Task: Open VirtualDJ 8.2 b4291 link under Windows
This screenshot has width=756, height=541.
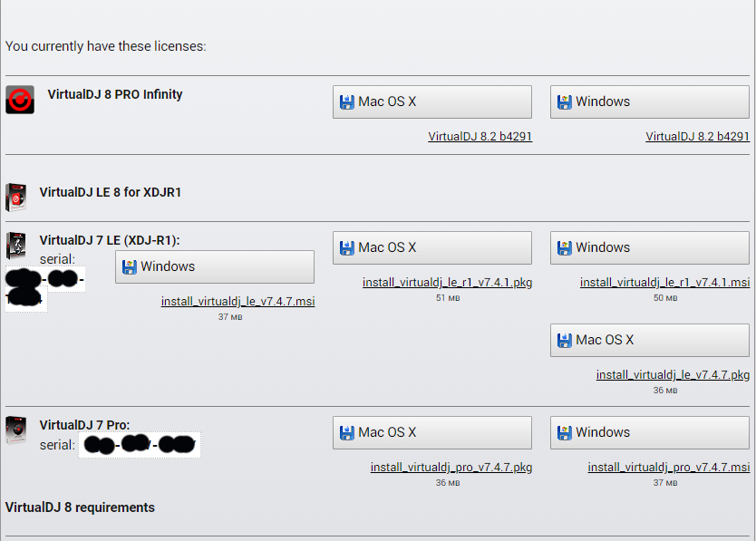Action: coord(697,137)
